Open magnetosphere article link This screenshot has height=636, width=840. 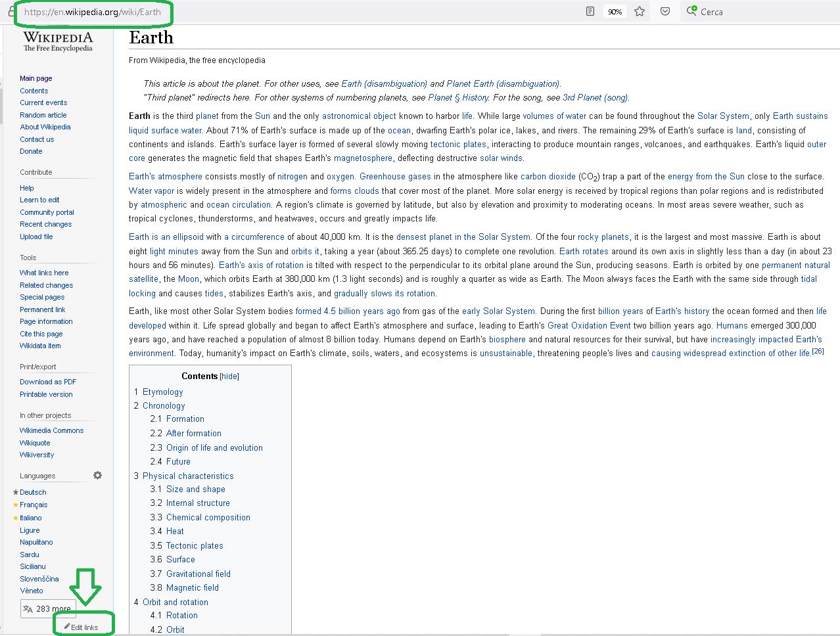pos(363,158)
